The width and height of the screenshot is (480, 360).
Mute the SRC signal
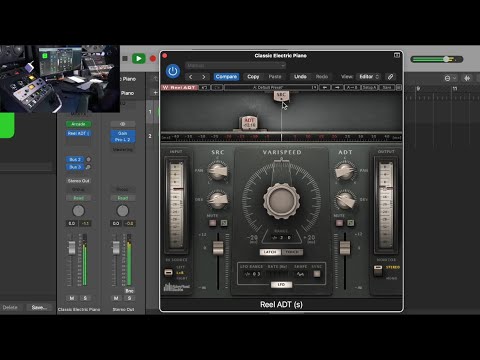coord(212,223)
